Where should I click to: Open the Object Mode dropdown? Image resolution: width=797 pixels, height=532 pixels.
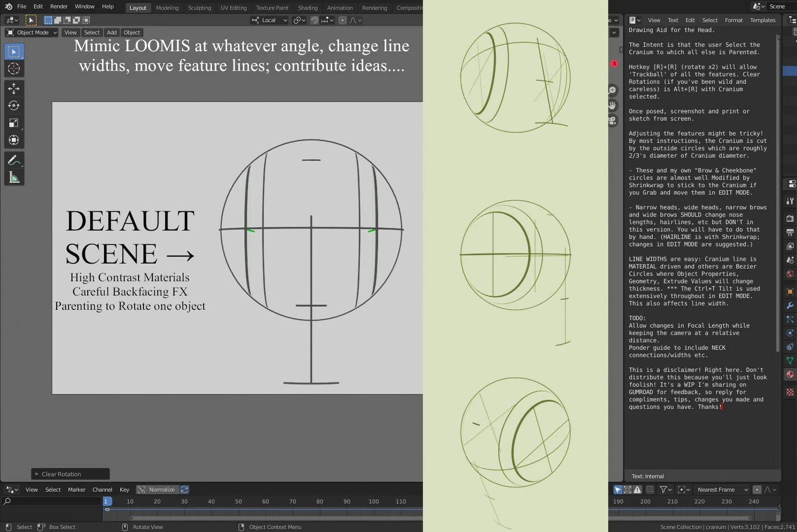click(x=32, y=32)
